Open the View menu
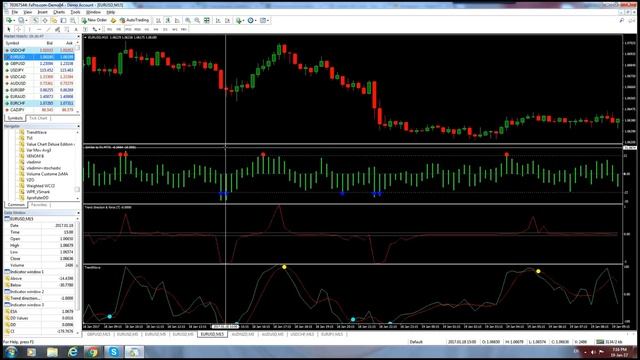Image resolution: width=640 pixels, height=360 pixels. coord(28,12)
